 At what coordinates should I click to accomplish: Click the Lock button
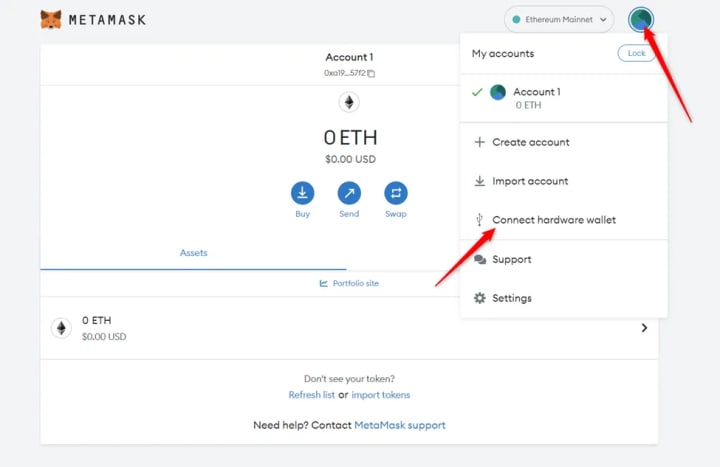[636, 53]
